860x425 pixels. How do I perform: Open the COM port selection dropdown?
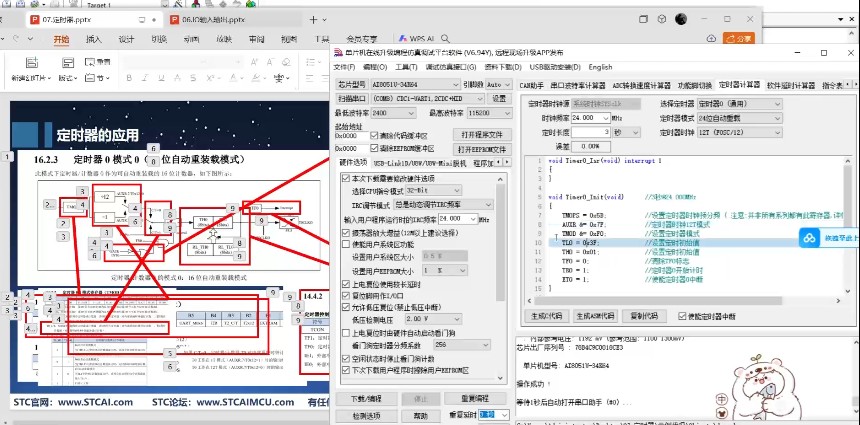427,99
